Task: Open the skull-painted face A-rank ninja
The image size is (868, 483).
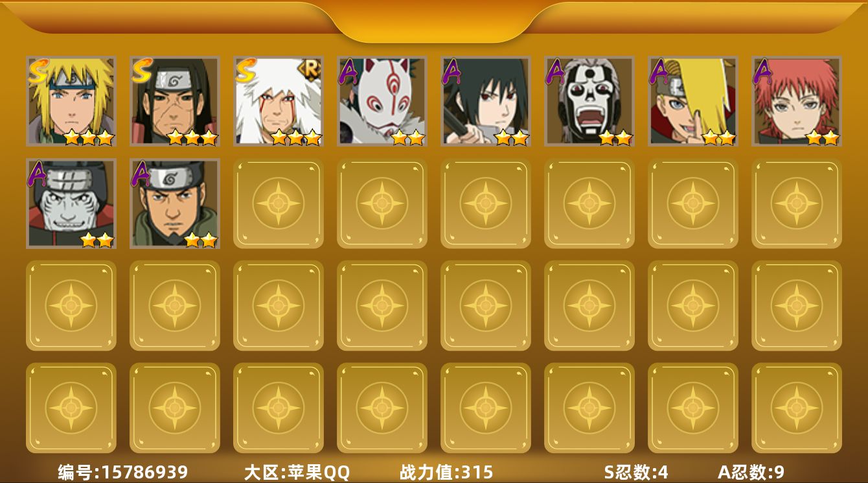Action: [589, 101]
